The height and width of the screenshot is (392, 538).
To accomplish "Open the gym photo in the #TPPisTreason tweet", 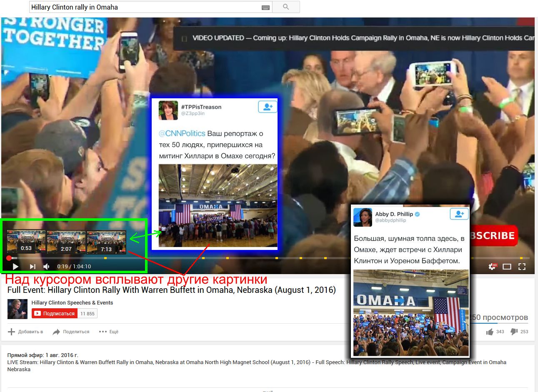I will pos(218,206).
